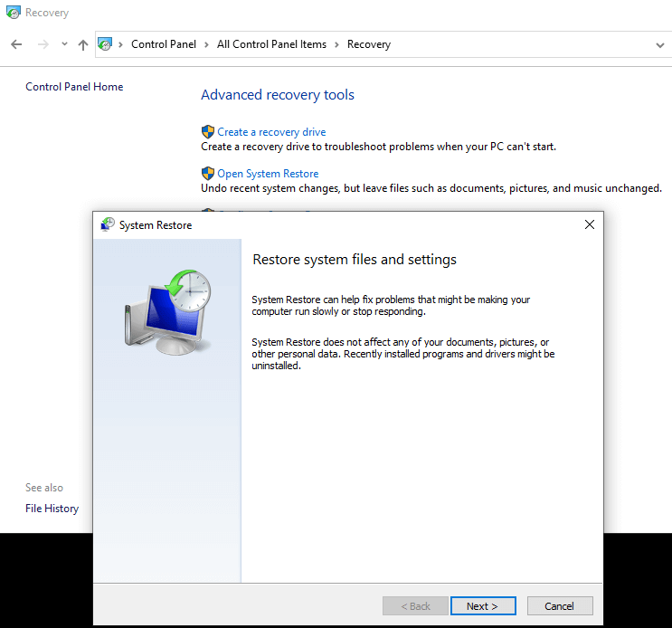
Task: Click the shield icon beside Create a recovery drive
Action: pyautogui.click(x=208, y=131)
